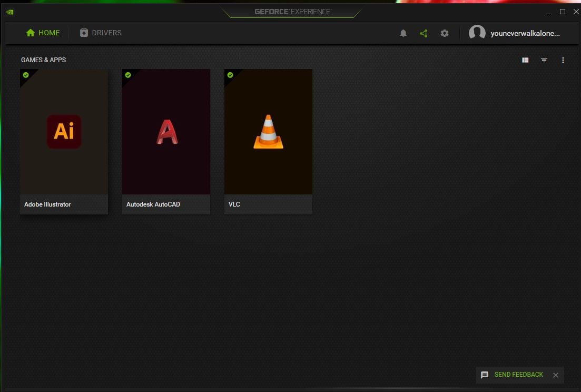581x392 pixels.
Task: Click the VLC traffic cone logo
Action: coord(268,132)
